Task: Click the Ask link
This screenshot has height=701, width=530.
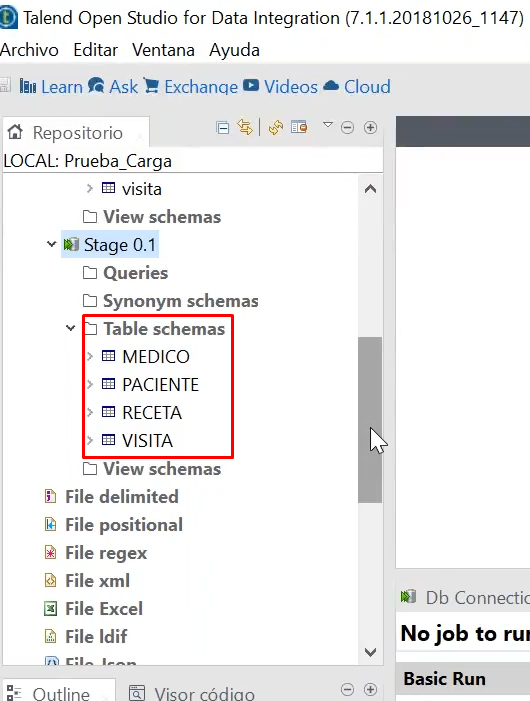Action: click(x=113, y=87)
